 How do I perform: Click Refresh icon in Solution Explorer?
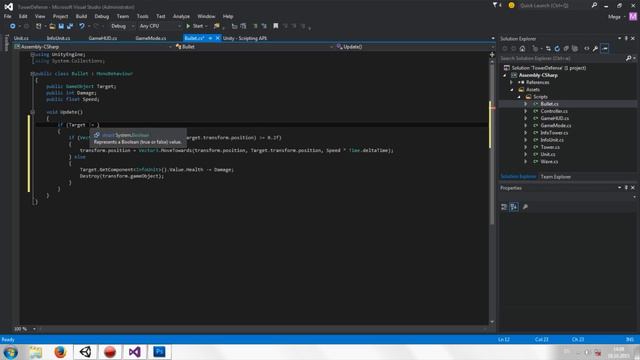(x=557, y=49)
